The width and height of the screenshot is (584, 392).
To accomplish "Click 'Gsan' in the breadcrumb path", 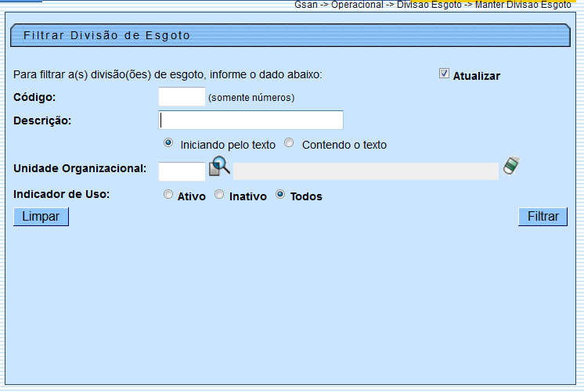I will tap(306, 5).
